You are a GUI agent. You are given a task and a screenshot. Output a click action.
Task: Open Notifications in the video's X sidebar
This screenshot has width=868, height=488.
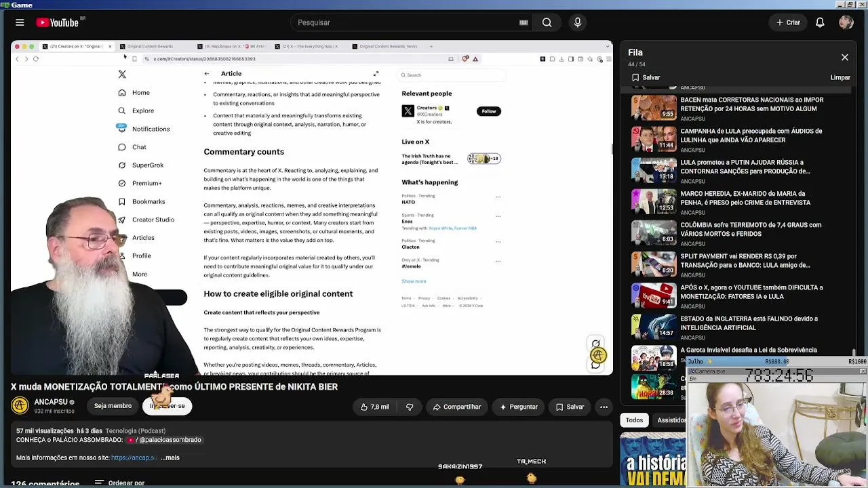coord(144,129)
